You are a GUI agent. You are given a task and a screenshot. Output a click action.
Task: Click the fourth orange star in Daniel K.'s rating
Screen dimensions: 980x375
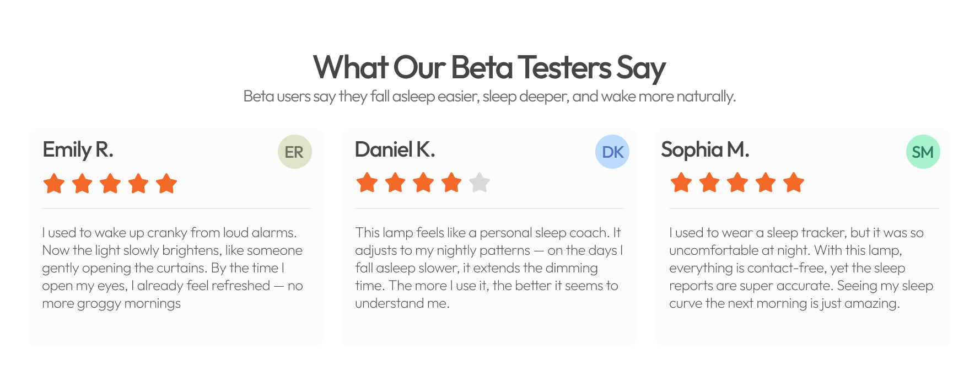(451, 183)
